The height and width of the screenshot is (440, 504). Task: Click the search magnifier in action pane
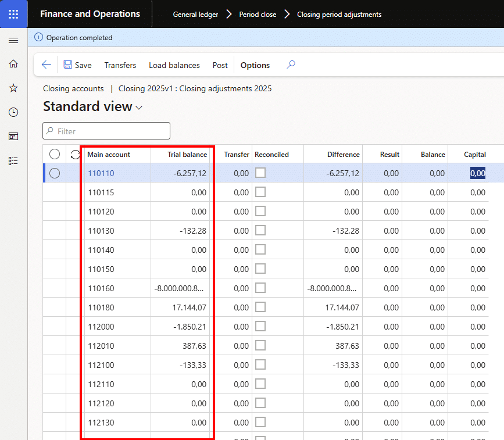[x=291, y=65]
